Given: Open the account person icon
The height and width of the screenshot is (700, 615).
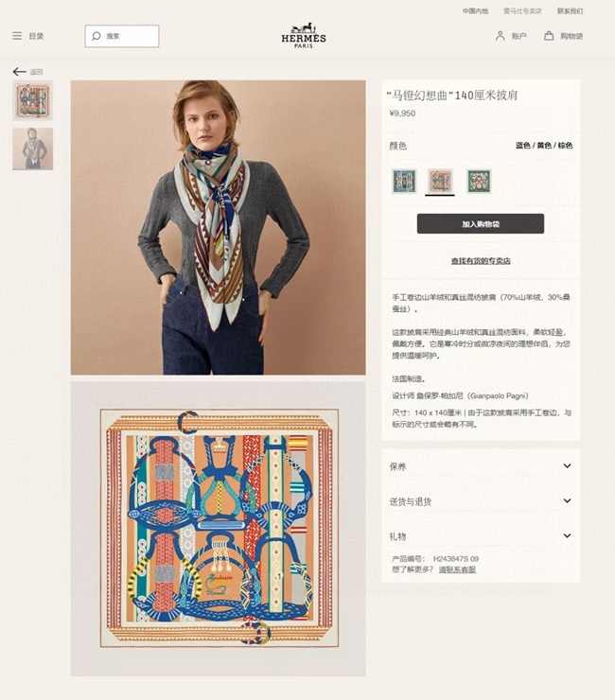Looking at the screenshot, I should pyautogui.click(x=500, y=36).
